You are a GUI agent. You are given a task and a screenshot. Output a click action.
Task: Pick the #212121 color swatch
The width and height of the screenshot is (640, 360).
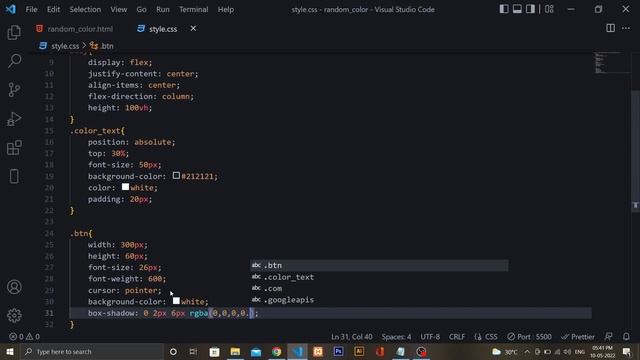(x=176, y=176)
